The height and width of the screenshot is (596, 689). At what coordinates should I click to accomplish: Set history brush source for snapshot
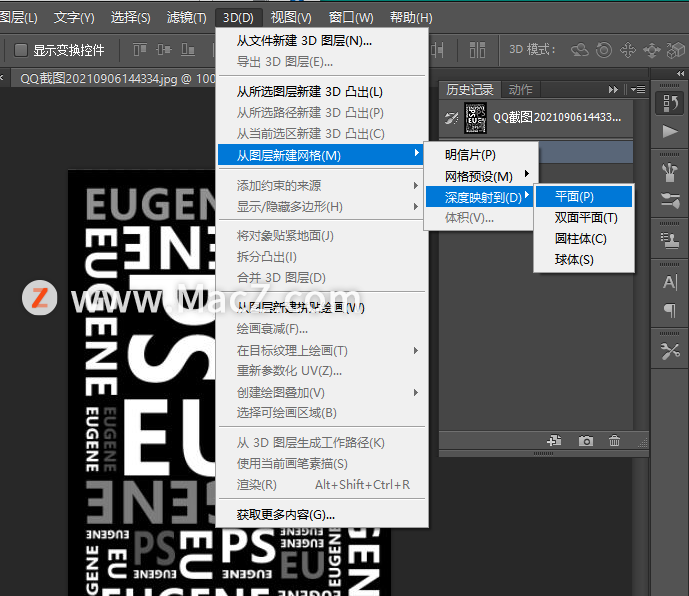[452, 118]
